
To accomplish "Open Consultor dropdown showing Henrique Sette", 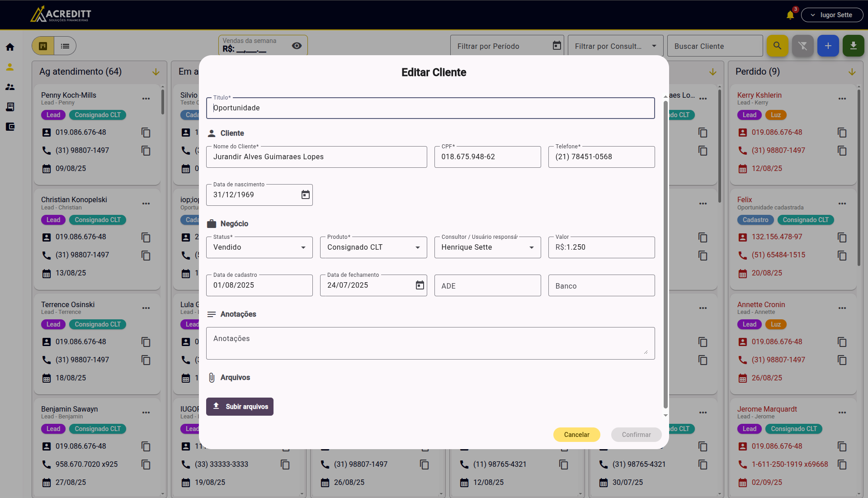I will click(487, 247).
